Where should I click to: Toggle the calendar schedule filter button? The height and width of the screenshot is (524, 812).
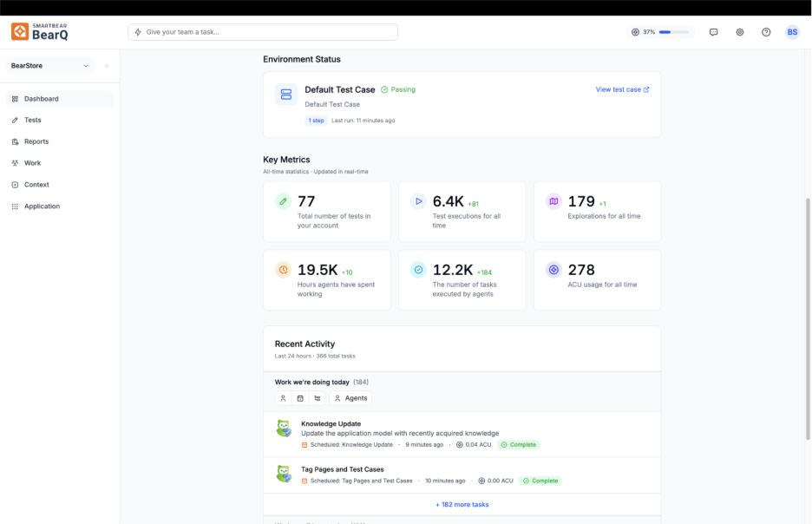pyautogui.click(x=300, y=398)
